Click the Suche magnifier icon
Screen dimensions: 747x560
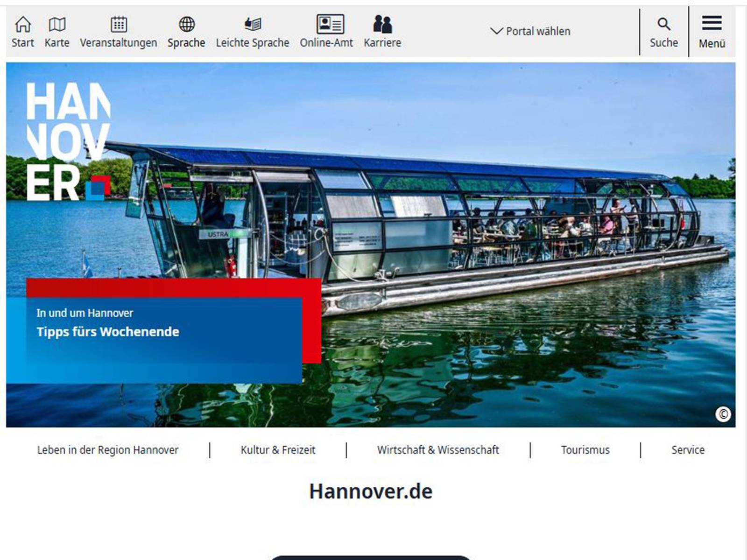click(664, 24)
